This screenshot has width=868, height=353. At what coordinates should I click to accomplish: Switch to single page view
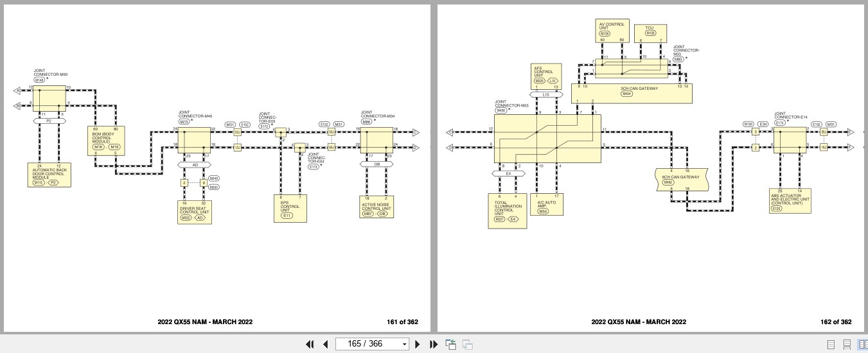[831, 344]
